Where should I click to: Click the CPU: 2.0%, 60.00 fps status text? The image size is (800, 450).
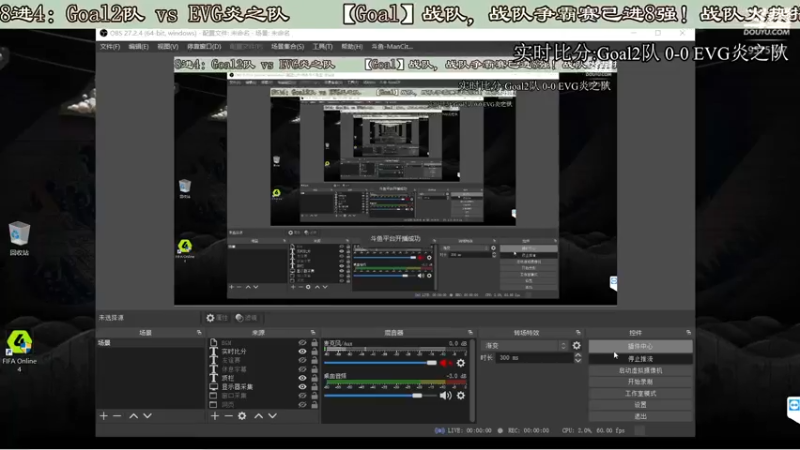(x=593, y=431)
